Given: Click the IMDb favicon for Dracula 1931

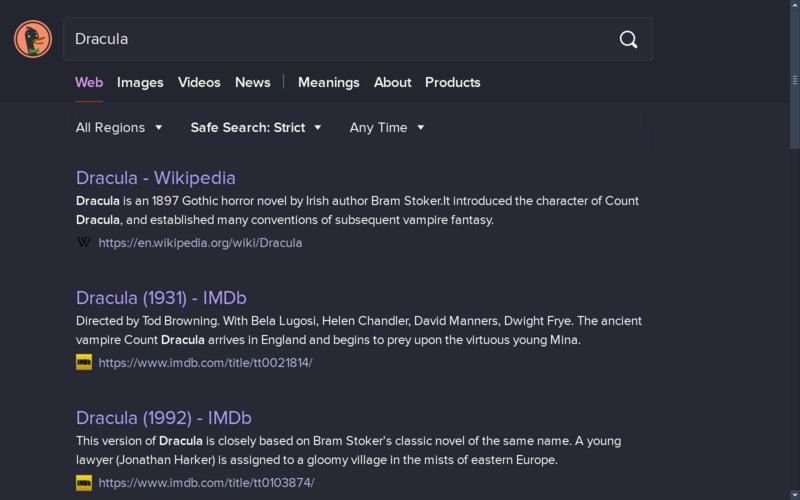Looking at the screenshot, I should coord(84,362).
